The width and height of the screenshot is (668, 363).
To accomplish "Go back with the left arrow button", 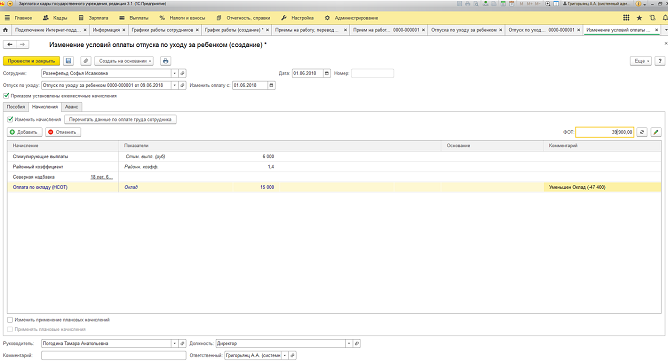I will (10, 44).
